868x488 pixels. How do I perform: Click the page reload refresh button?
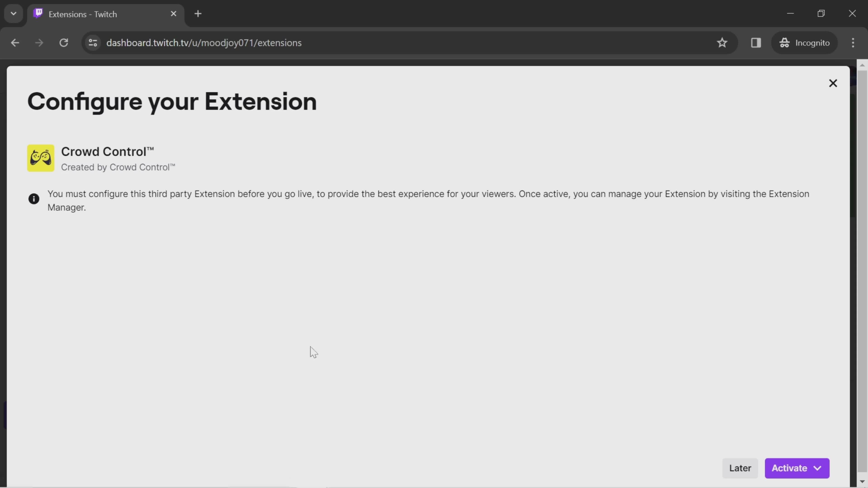click(x=64, y=42)
